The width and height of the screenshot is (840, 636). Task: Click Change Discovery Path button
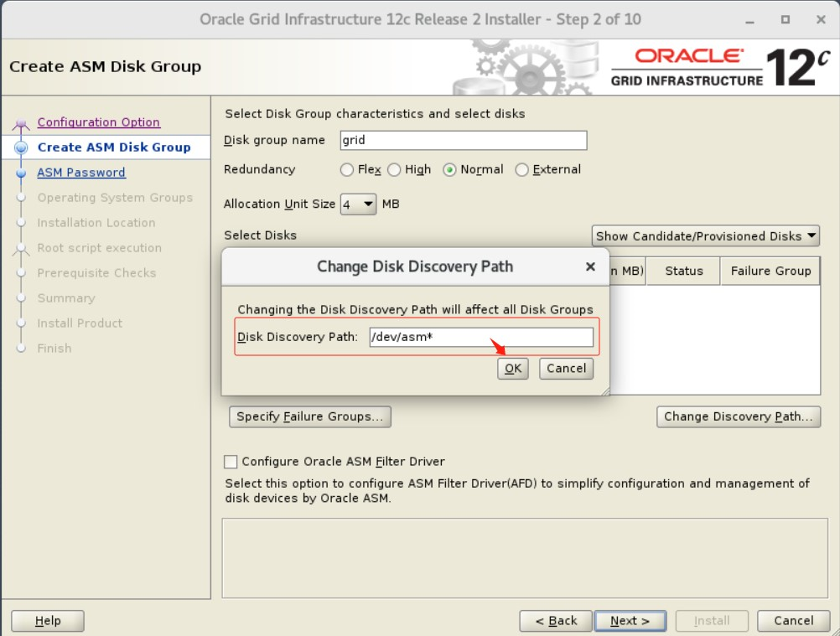coord(739,416)
